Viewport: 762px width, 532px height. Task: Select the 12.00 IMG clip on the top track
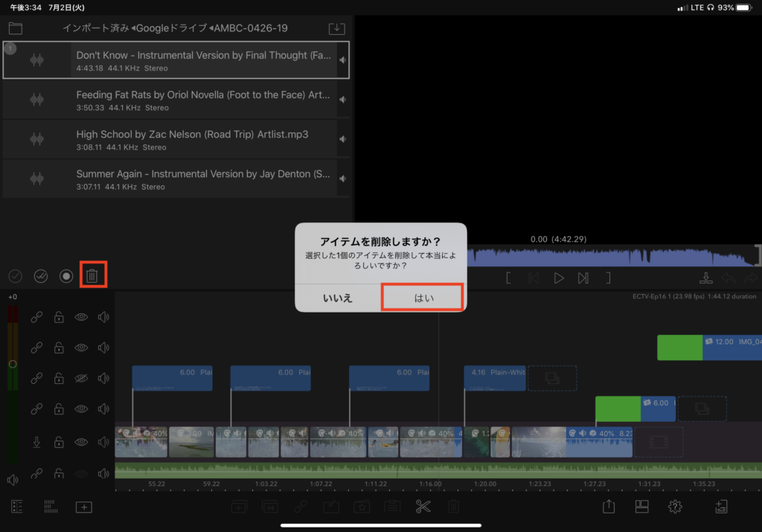(x=709, y=348)
